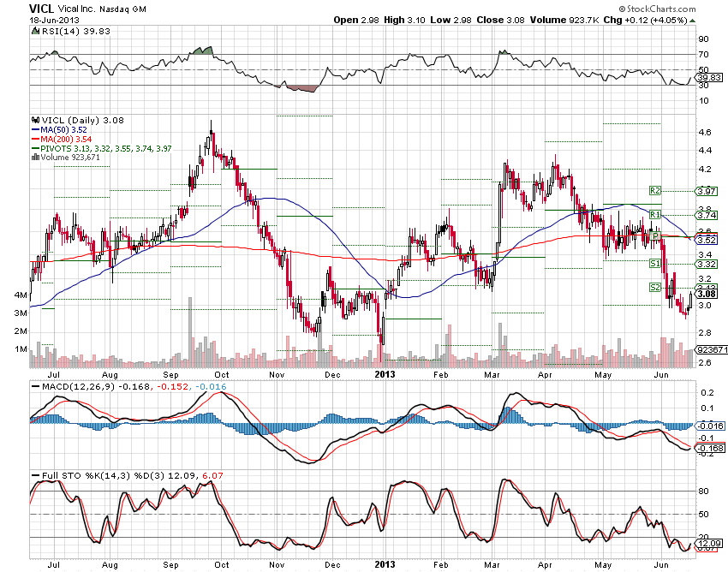Click the S2 pivot marker

pos(654,288)
